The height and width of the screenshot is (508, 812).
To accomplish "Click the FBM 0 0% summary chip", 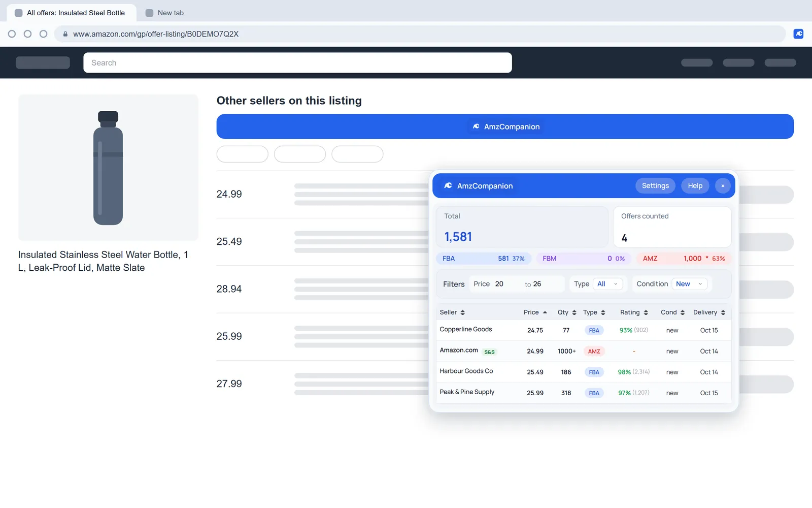I will pyautogui.click(x=584, y=259).
